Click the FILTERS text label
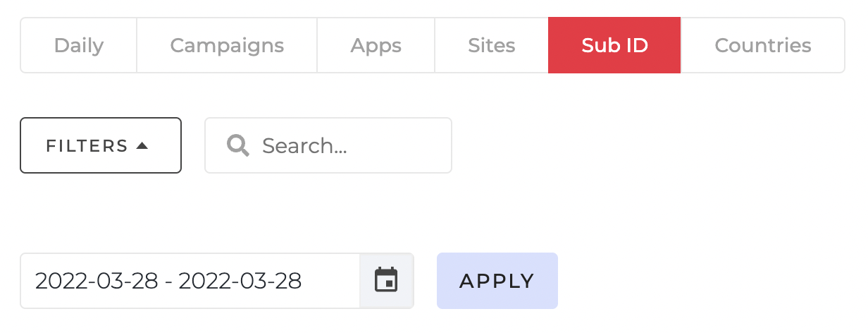This screenshot has height=333, width=868. (87, 146)
